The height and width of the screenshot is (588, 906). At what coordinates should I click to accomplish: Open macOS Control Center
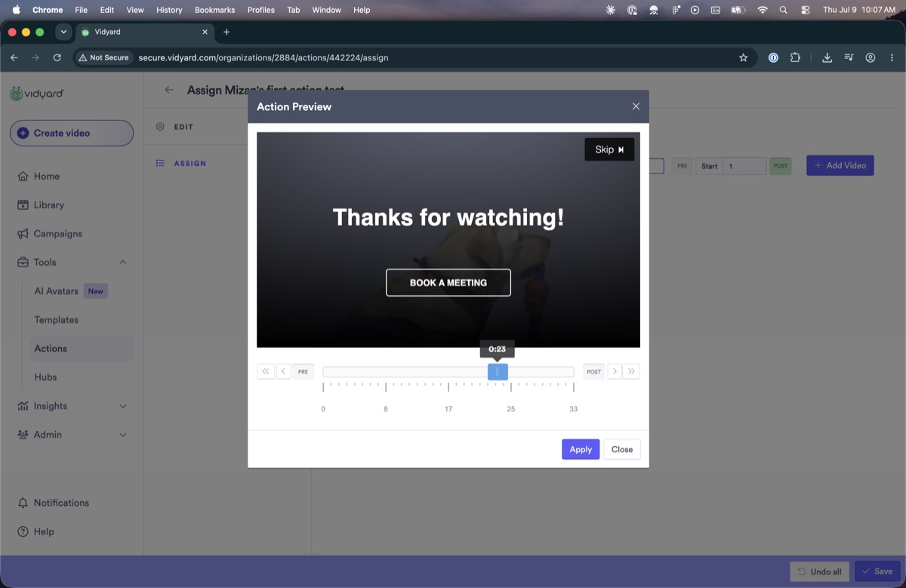805,10
